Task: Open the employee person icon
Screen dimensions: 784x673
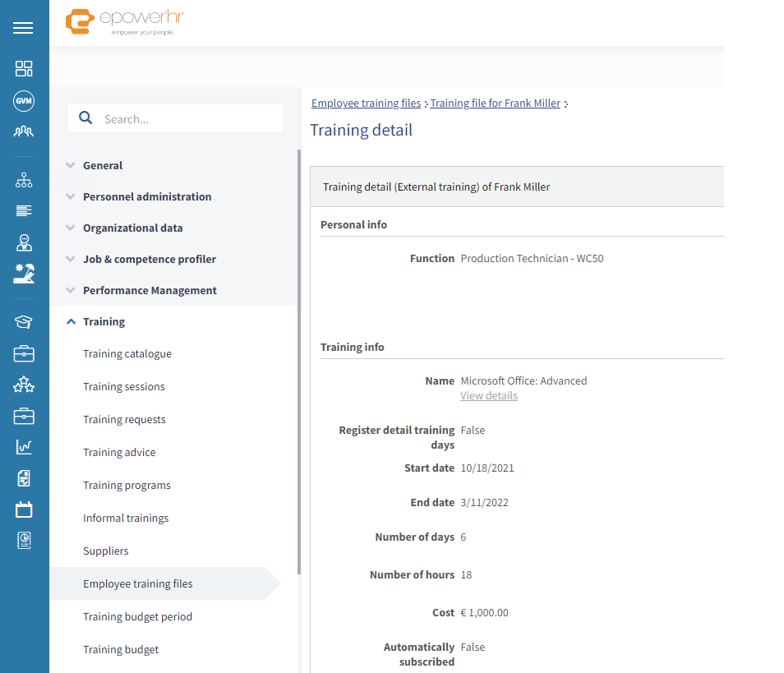Action: click(x=24, y=242)
